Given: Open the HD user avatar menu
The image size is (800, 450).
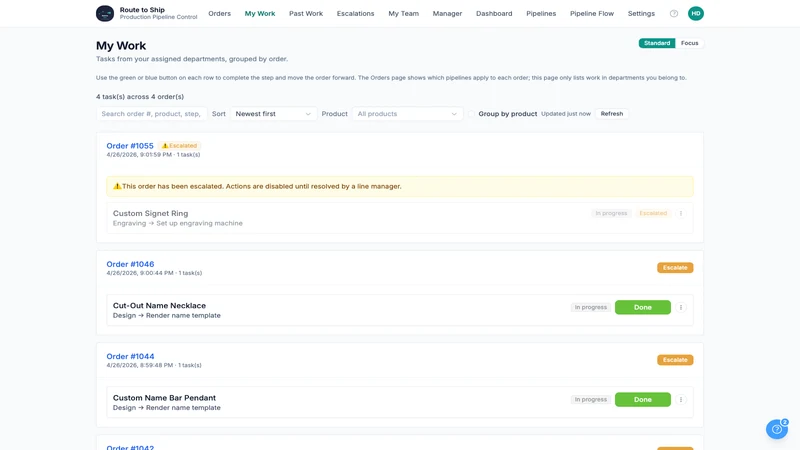Looking at the screenshot, I should [x=695, y=13].
